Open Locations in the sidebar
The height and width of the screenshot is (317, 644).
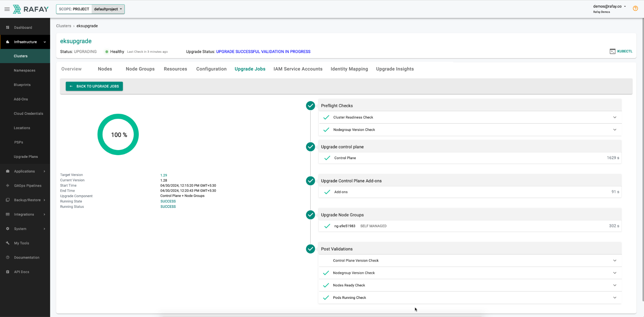22,128
